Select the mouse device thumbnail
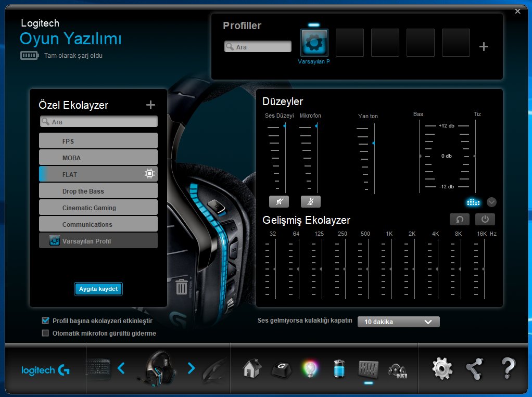This screenshot has width=532, height=397. coord(216,370)
